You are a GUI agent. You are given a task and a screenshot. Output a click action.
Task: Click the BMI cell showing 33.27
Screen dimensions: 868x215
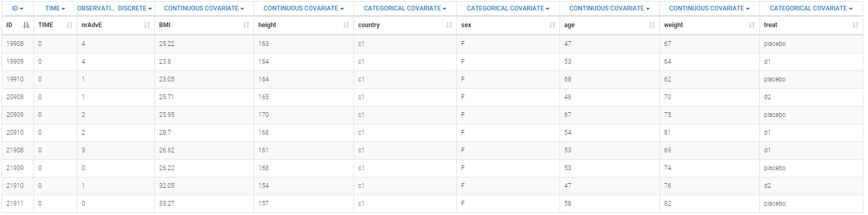[x=167, y=204]
